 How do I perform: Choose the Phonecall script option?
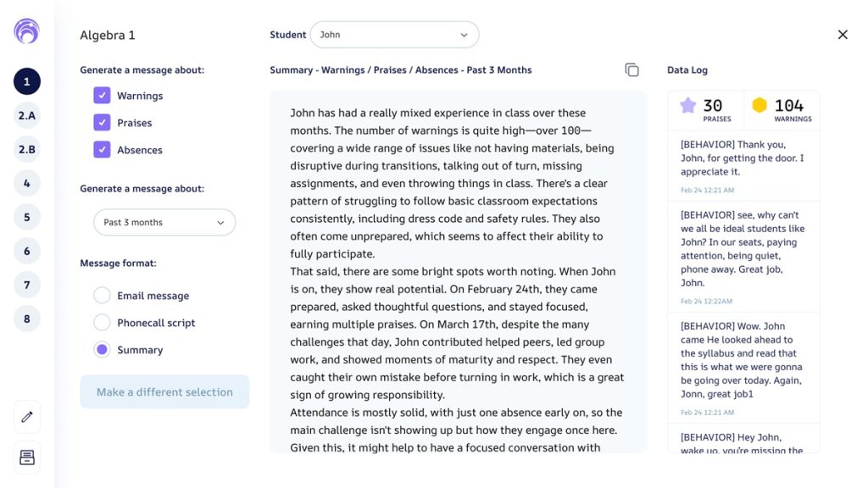(x=102, y=322)
